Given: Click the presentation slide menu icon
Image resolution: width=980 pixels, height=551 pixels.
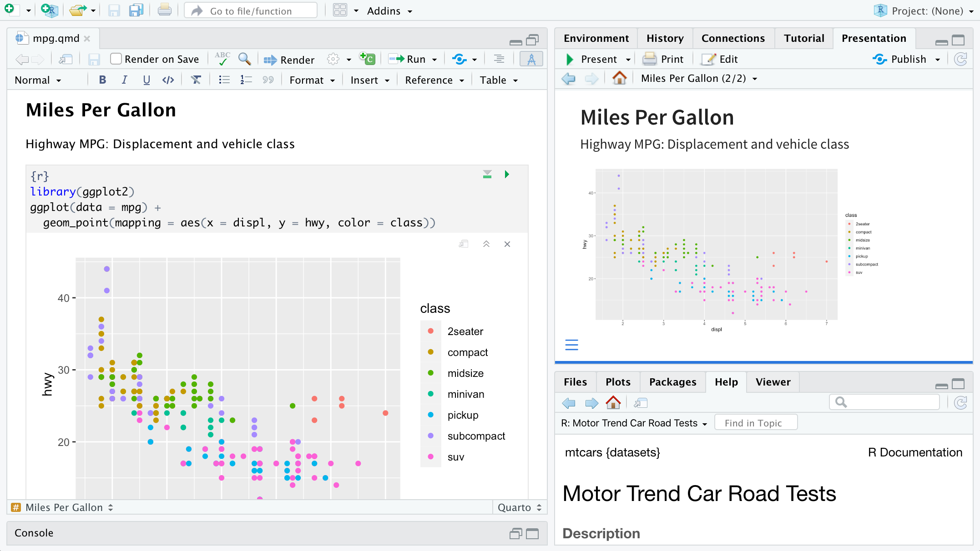Looking at the screenshot, I should coord(571,345).
